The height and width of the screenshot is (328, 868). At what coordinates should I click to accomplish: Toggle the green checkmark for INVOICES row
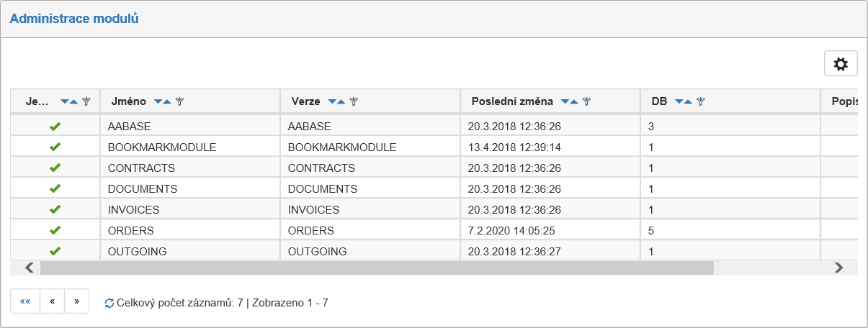(x=55, y=210)
